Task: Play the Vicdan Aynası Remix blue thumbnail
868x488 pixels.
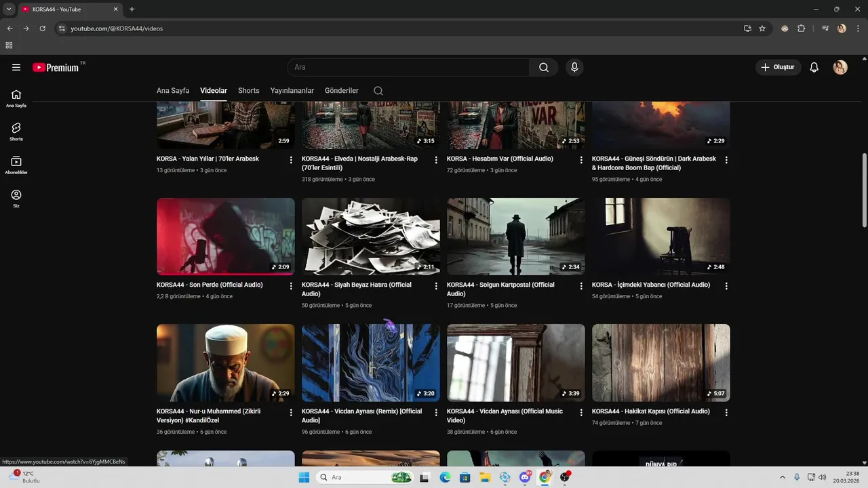Action: coord(371,363)
